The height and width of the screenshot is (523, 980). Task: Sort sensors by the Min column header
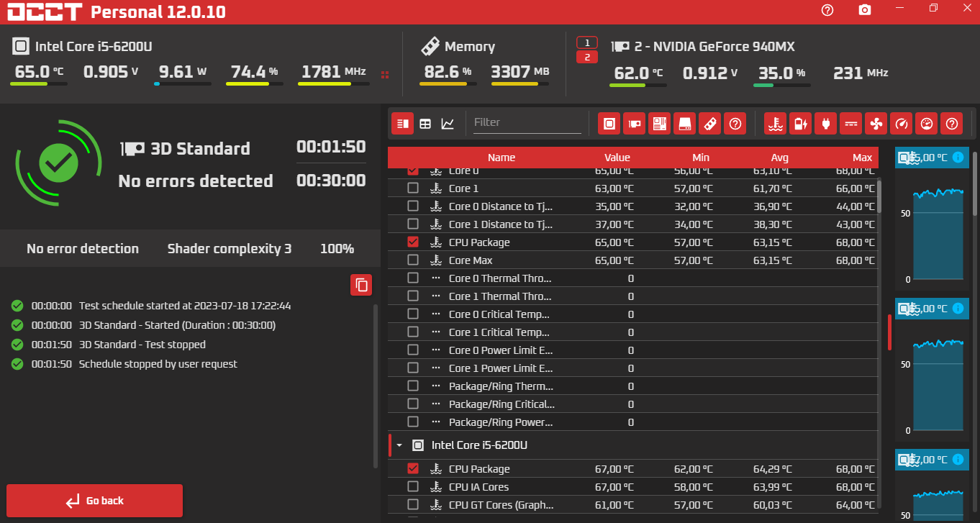pos(701,158)
